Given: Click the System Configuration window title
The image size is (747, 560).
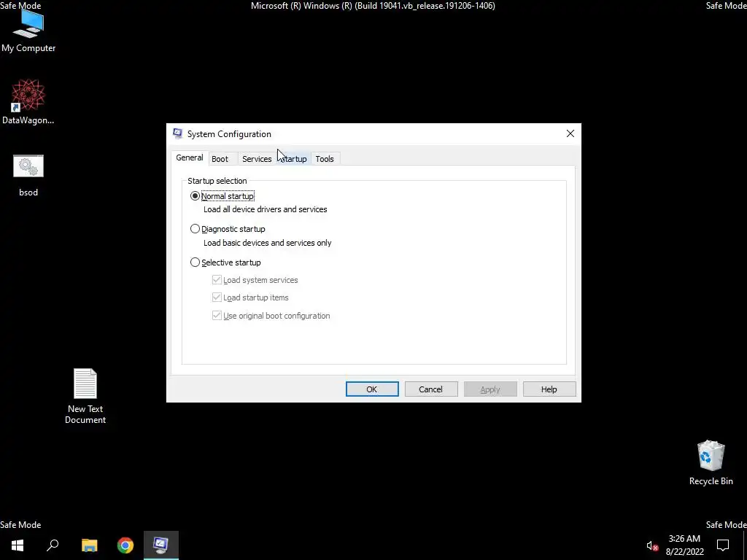Looking at the screenshot, I should [229, 134].
